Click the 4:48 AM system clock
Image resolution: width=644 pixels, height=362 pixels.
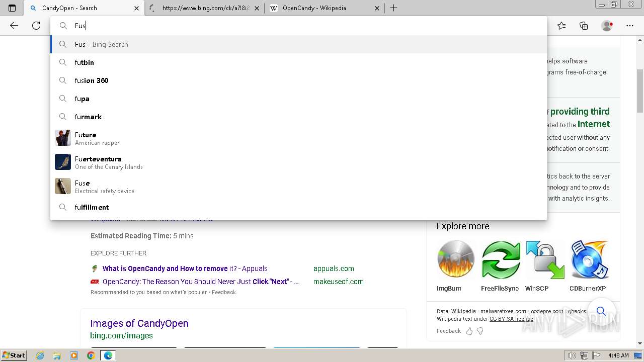point(618,355)
